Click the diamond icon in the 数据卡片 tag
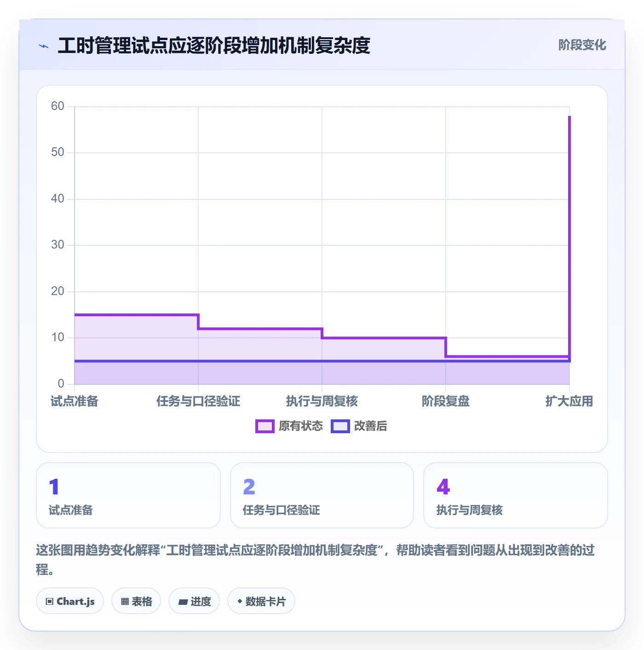644x650 pixels. [x=240, y=601]
